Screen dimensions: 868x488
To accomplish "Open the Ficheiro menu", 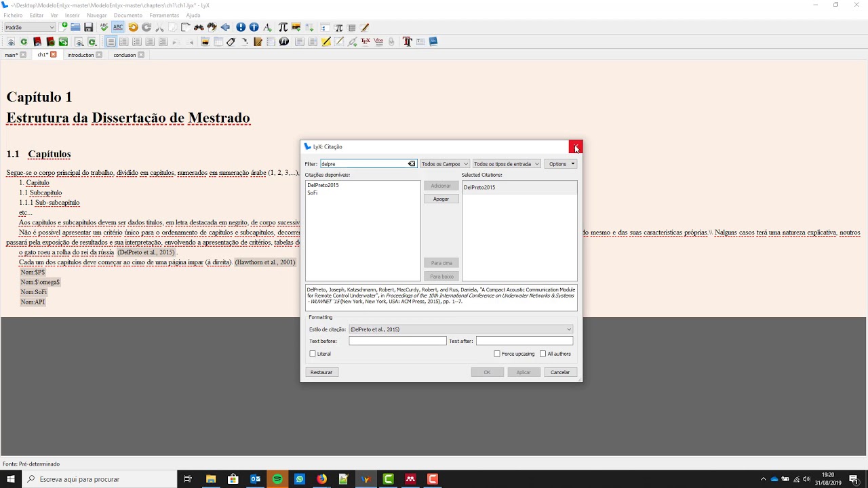I will coord(13,15).
